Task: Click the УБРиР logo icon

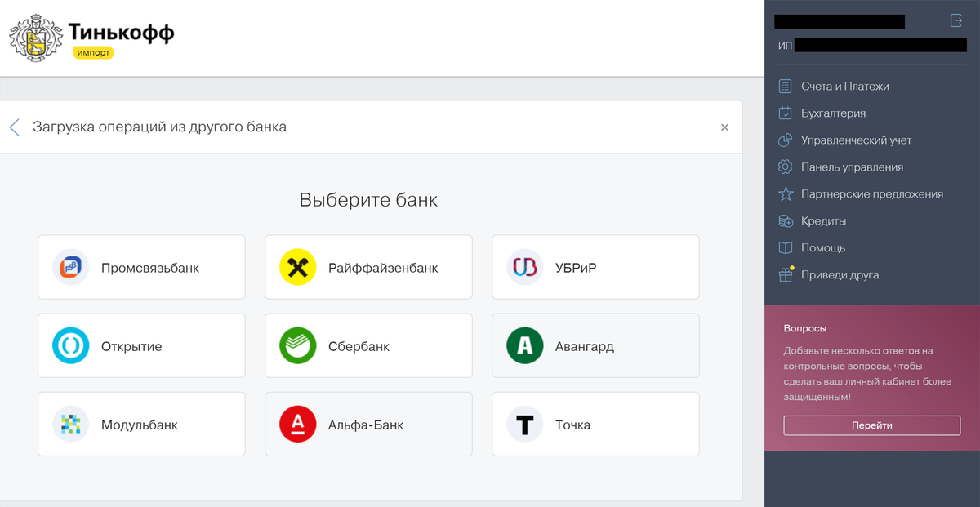Action: (524, 268)
